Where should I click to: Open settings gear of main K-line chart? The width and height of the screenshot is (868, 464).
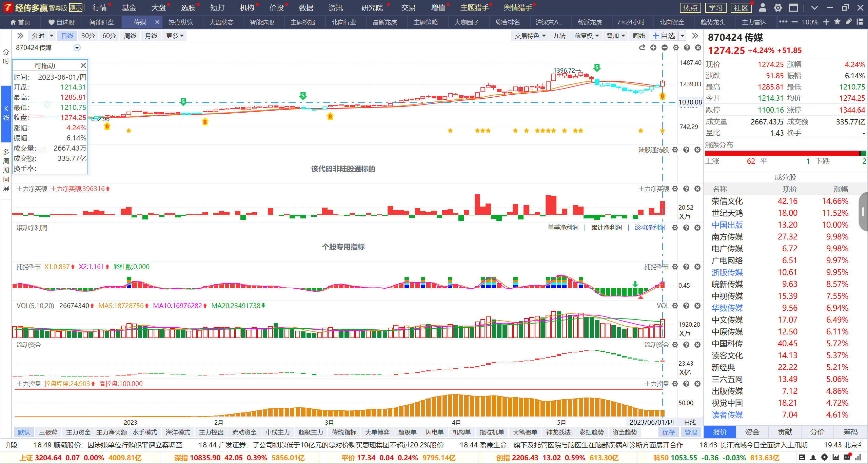[x=676, y=48]
